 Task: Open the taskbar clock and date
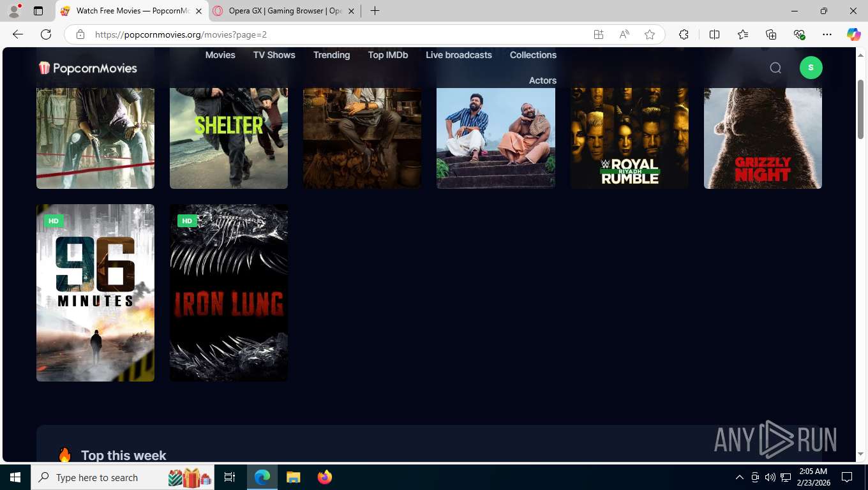(813, 477)
